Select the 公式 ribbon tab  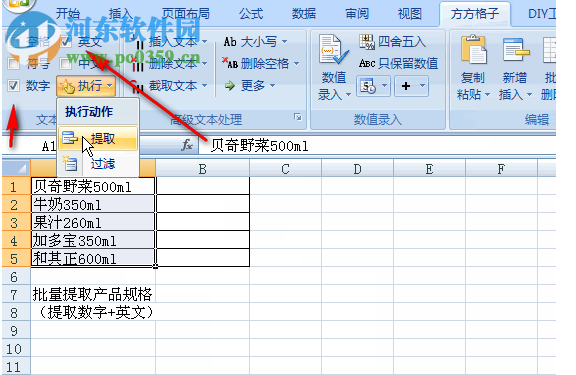pyautogui.click(x=251, y=14)
